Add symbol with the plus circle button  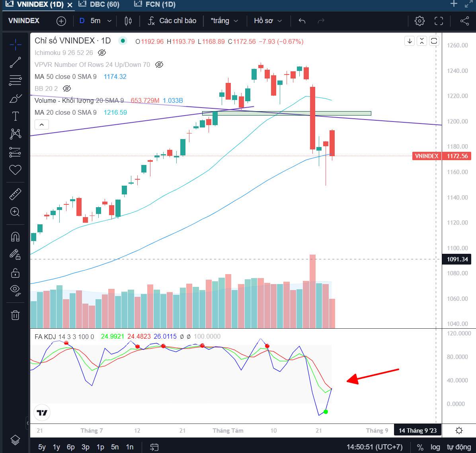click(61, 21)
